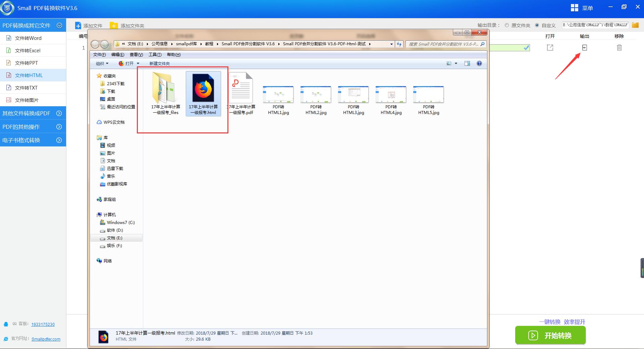644x349 pixels.
Task: Select 文件转Word in the sidebar
Action: click(x=28, y=38)
